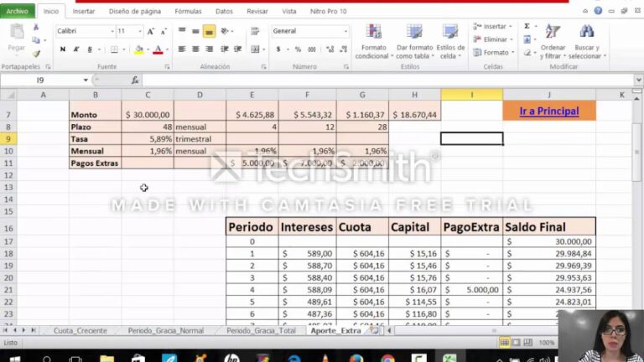
Task: Open the Archivo tab
Action: pos(18,11)
